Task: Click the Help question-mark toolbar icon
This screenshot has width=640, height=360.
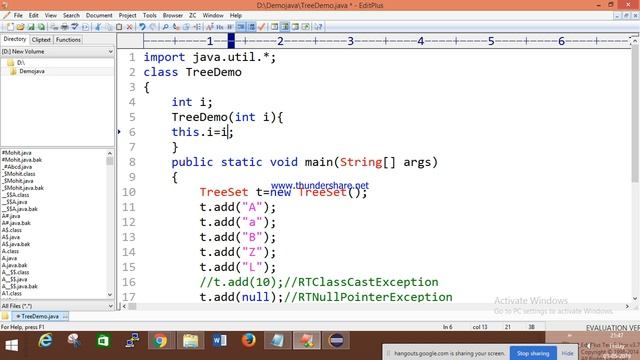Action: (x=318, y=27)
